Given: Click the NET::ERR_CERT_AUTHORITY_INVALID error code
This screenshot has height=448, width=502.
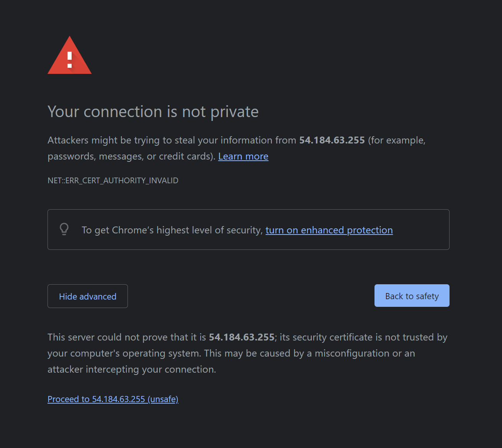Looking at the screenshot, I should click(113, 181).
